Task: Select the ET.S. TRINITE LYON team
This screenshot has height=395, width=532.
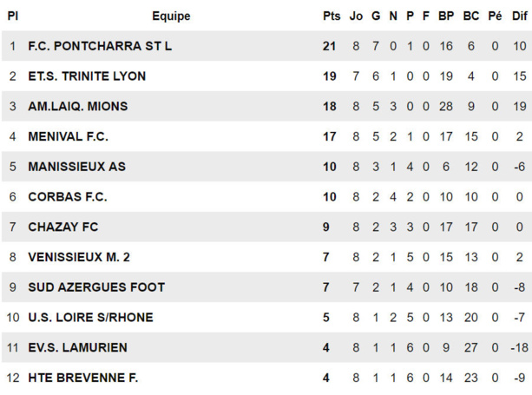Action: 87,76
